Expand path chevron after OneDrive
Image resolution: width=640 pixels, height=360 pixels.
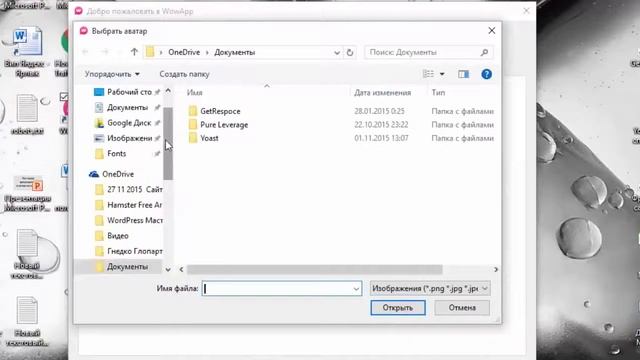click(x=207, y=52)
